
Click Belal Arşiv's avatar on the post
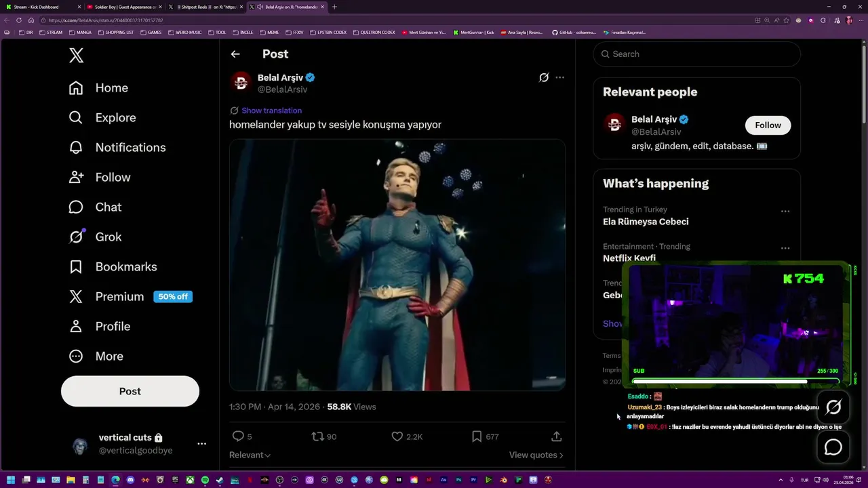coord(241,83)
